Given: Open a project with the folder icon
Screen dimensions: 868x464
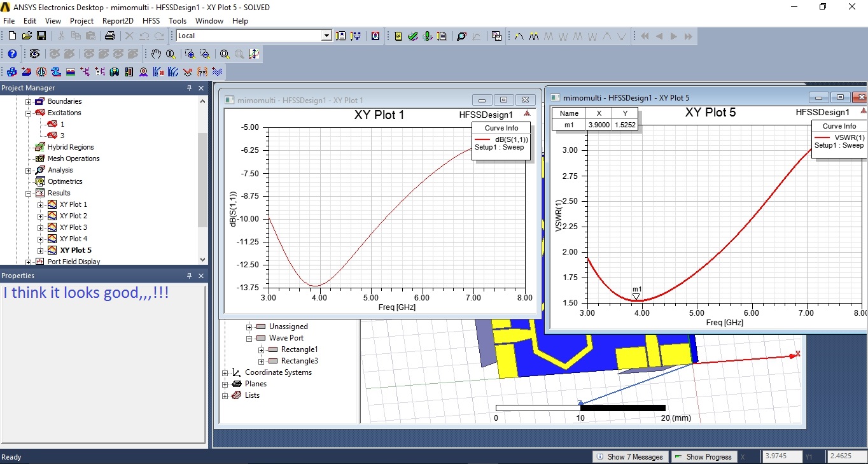Looking at the screenshot, I should point(27,36).
